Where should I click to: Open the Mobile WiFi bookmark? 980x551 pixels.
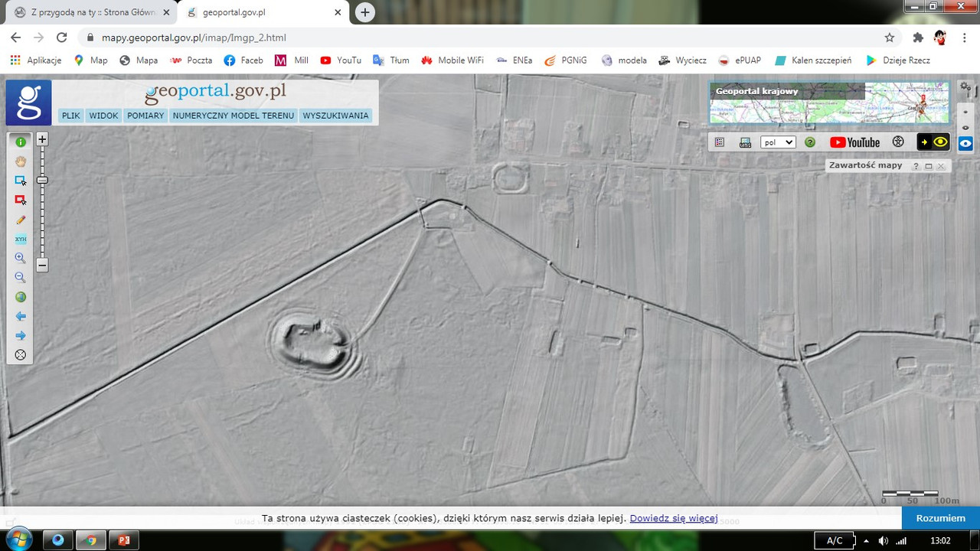click(452, 60)
